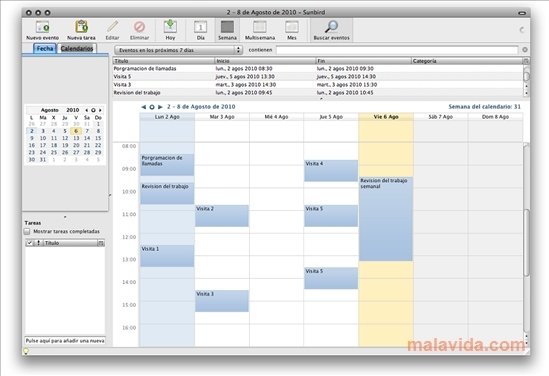Select Revision del trabajo list row
Screen dimensions: 549x376
click(318, 93)
